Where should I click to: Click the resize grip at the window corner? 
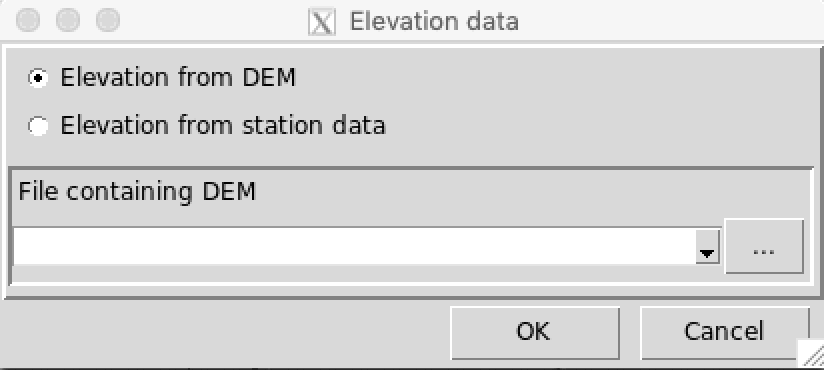click(811, 355)
